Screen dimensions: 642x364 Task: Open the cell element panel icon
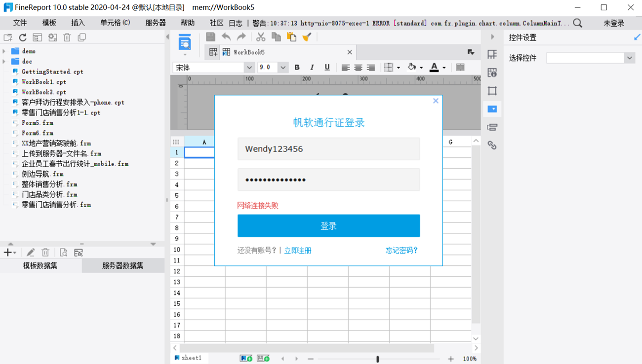(492, 54)
